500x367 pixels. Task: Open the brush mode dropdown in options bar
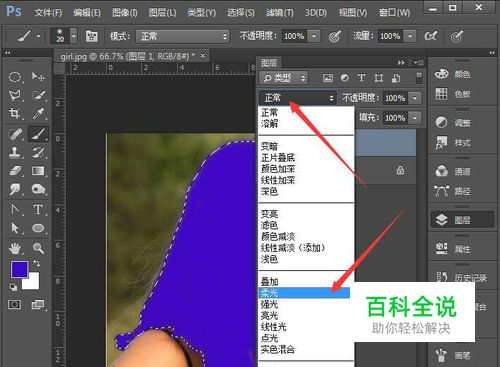[182, 36]
